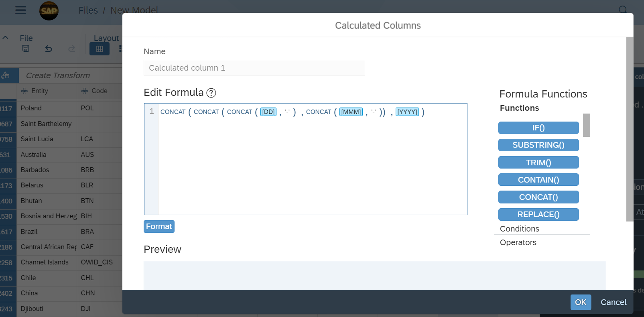Click the Preview result area
This screenshot has width=644, height=317.
pyautogui.click(x=375, y=276)
